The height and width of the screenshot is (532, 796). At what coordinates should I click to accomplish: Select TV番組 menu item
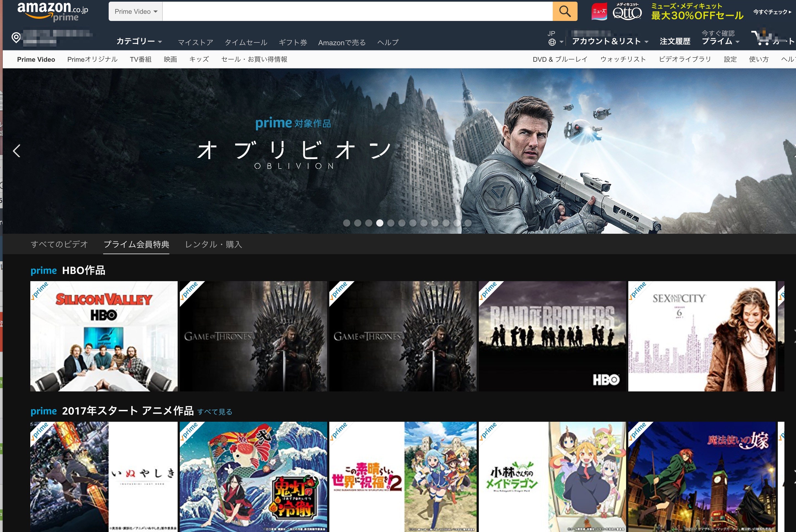pyautogui.click(x=141, y=59)
